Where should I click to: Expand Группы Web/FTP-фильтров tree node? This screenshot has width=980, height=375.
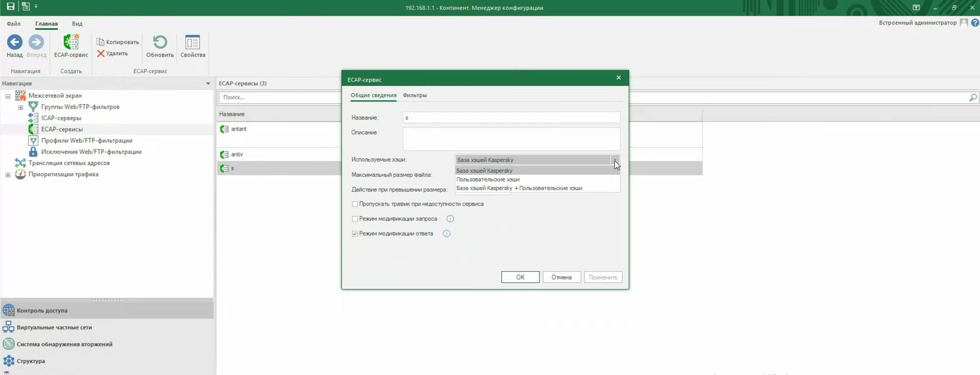point(20,108)
